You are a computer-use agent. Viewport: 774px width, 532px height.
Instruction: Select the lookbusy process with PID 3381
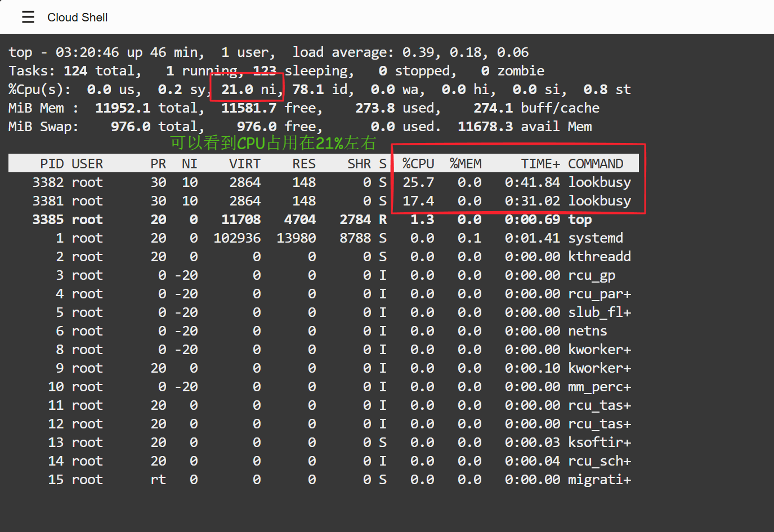[x=599, y=201]
